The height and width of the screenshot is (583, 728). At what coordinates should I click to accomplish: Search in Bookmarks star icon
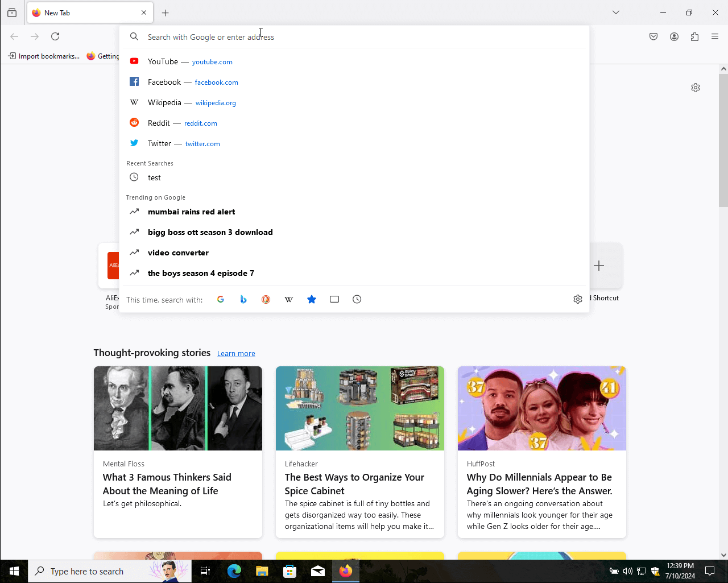(312, 299)
